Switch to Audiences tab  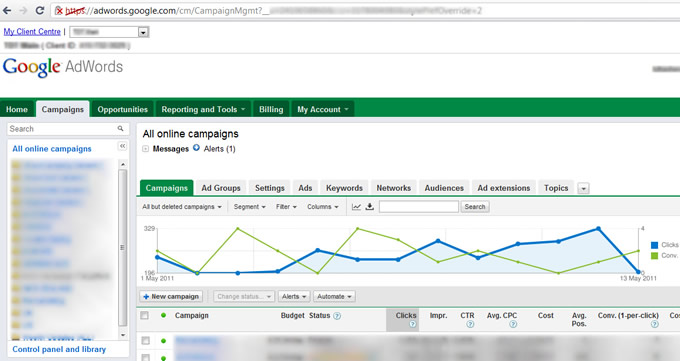click(444, 188)
